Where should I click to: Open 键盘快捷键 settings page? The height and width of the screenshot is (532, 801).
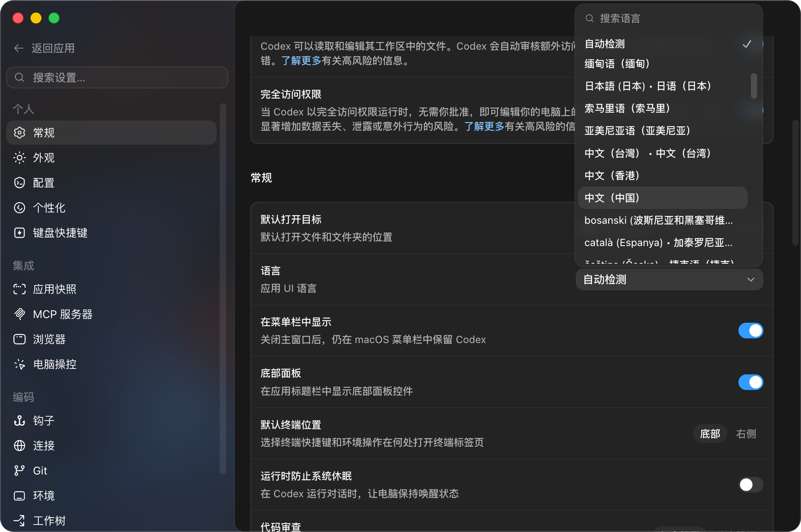111,233
